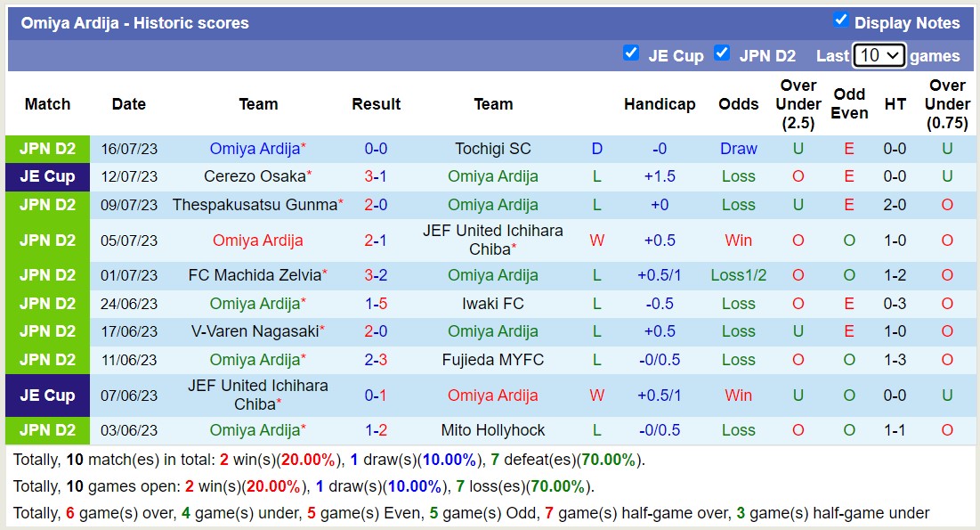Click the JE Cup badge for the 12/07 match
The height and width of the screenshot is (530, 980).
coord(47,176)
